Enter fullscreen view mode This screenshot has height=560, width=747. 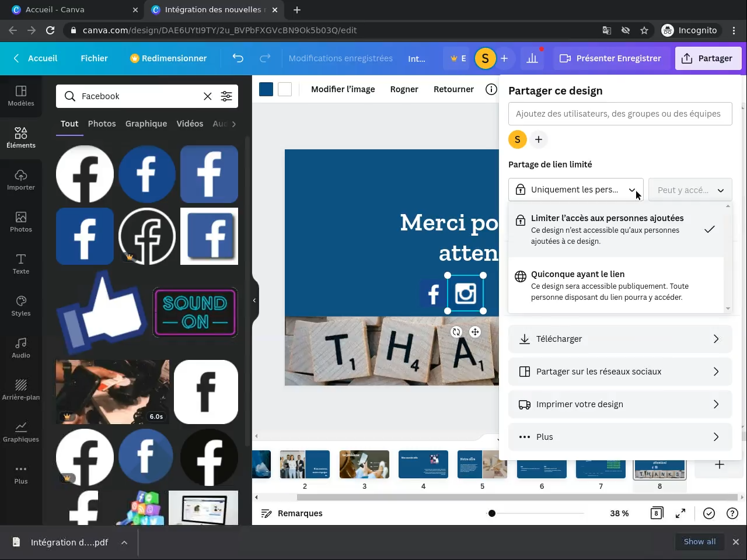coord(680,513)
